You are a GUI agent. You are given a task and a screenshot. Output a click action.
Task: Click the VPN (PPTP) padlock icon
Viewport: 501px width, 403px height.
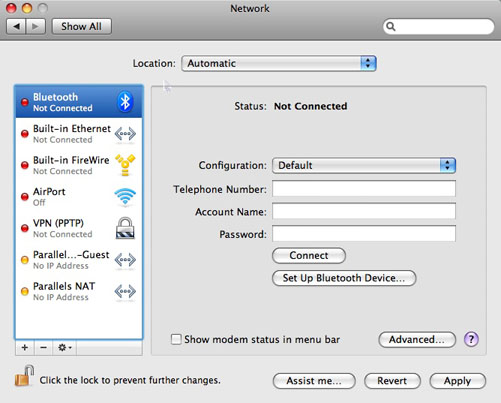(125, 228)
